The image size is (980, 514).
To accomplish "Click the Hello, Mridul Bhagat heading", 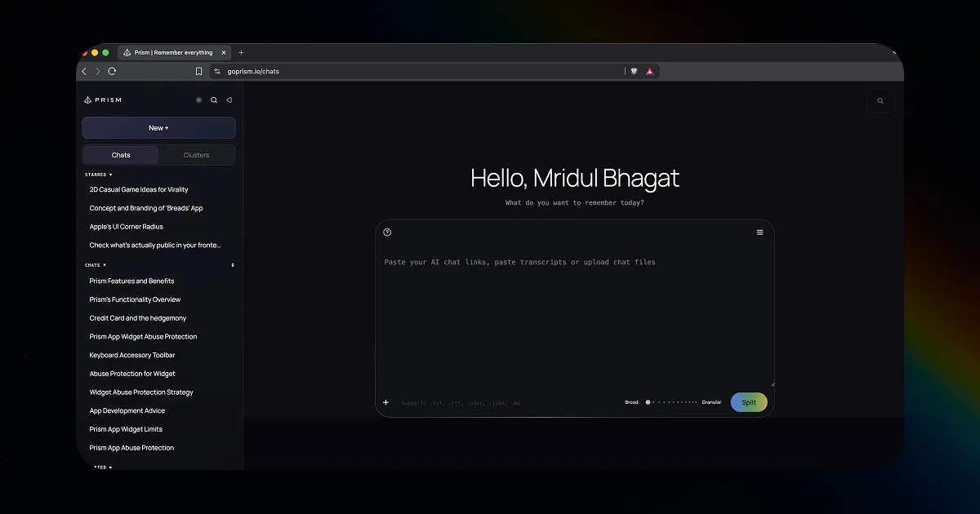I will coord(575,179).
